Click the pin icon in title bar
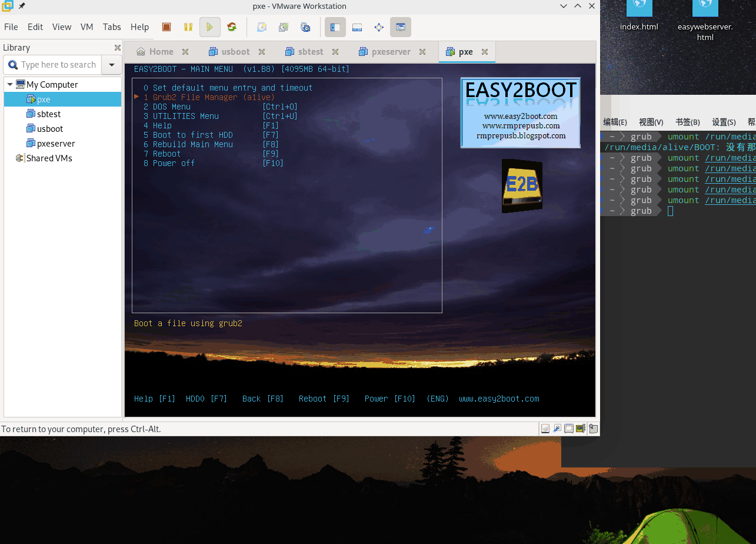 tap(22, 6)
